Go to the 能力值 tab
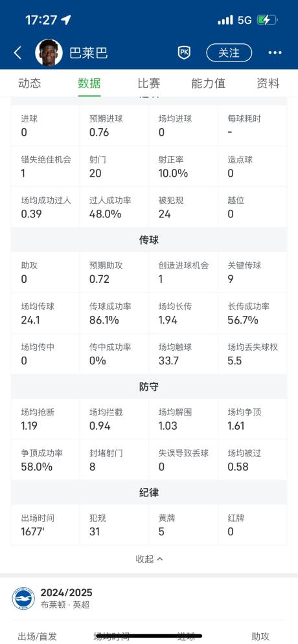This screenshot has height=644, width=298. [x=209, y=83]
